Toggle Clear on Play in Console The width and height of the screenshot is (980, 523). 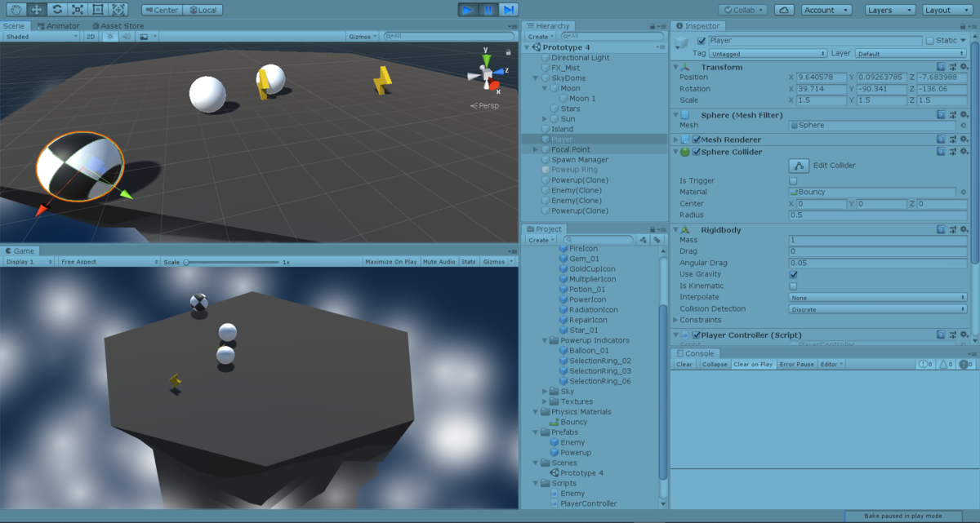point(753,365)
